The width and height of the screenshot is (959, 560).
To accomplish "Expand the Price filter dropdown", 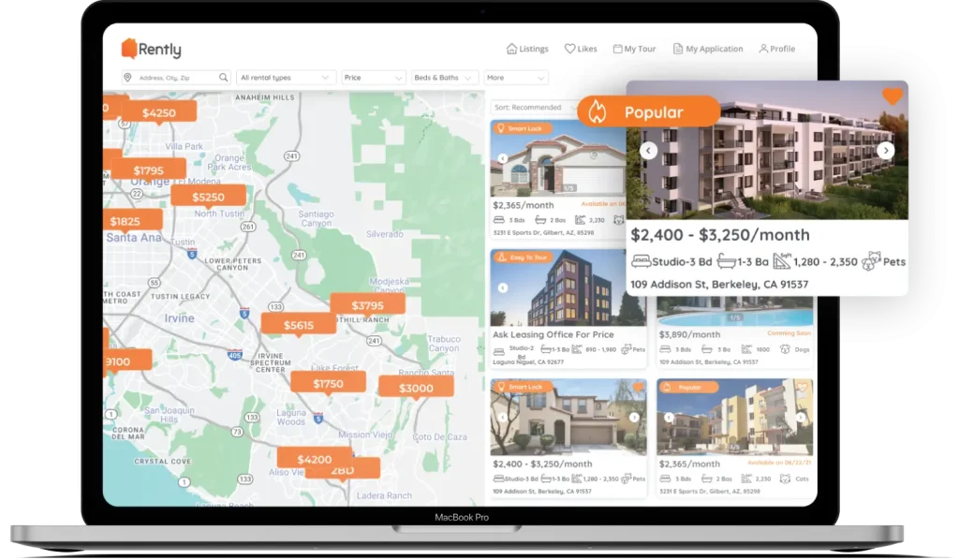I will (374, 78).
